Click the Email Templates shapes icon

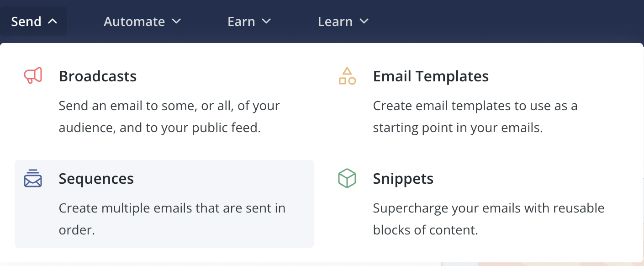pos(347,76)
